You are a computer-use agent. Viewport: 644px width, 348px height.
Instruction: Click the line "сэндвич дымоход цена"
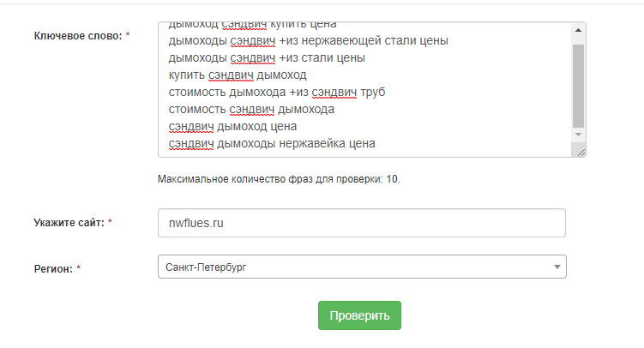tap(232, 127)
